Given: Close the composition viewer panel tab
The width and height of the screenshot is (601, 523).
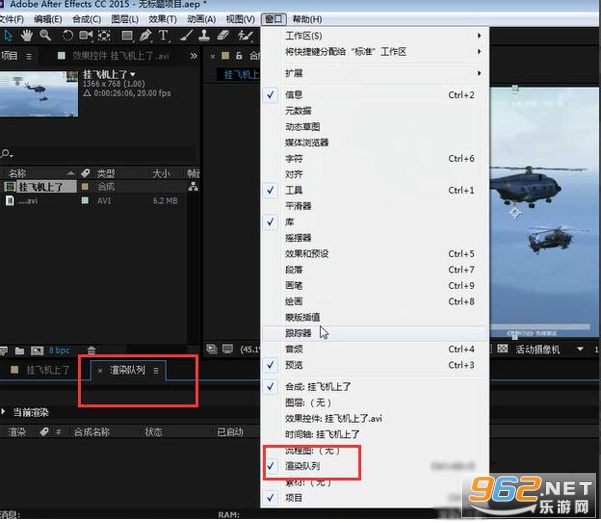Looking at the screenshot, I should click(213, 56).
